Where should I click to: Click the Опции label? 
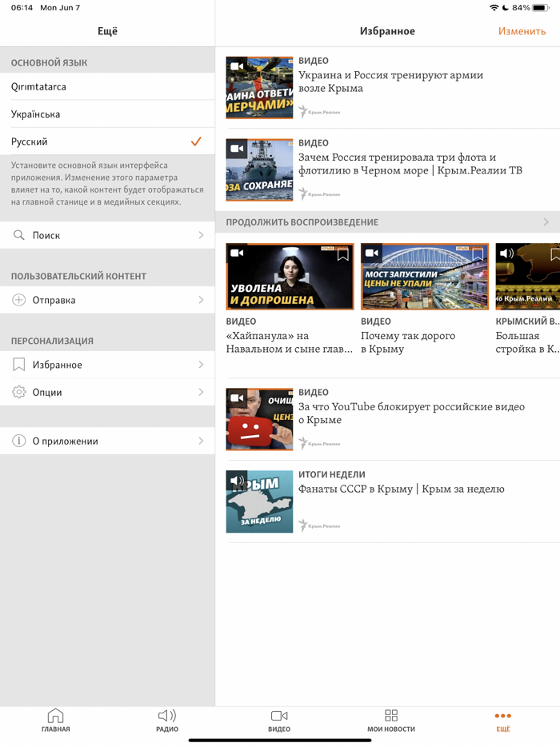47,393
